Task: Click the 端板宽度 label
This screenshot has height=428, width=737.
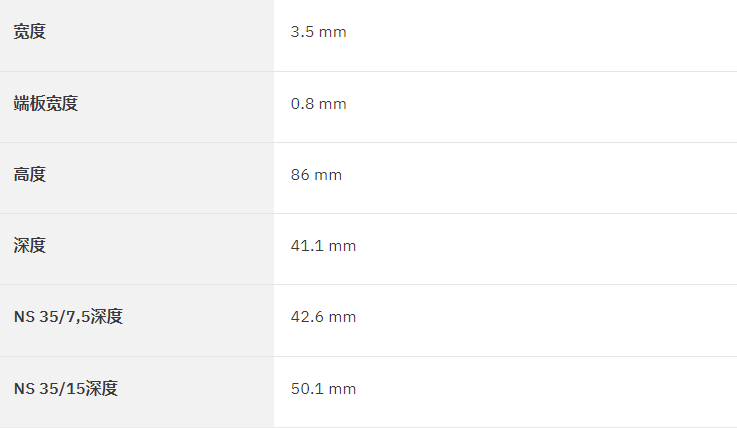Action: pos(46,103)
